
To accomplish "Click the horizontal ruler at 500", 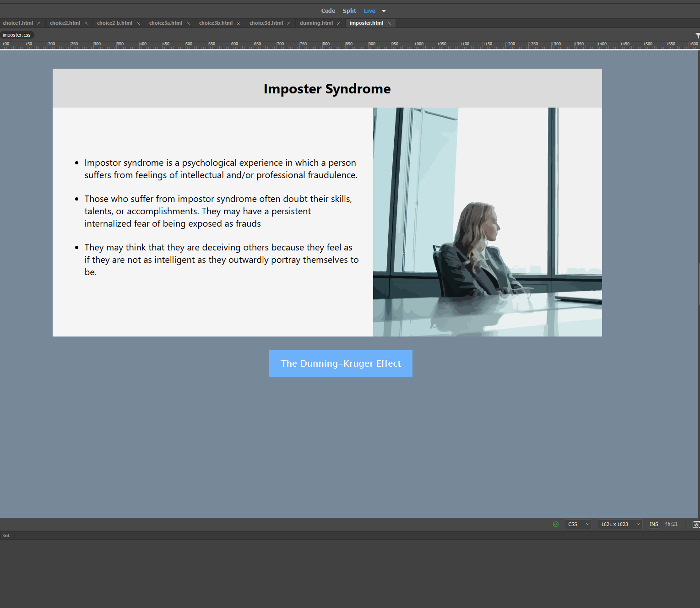I will [x=188, y=44].
